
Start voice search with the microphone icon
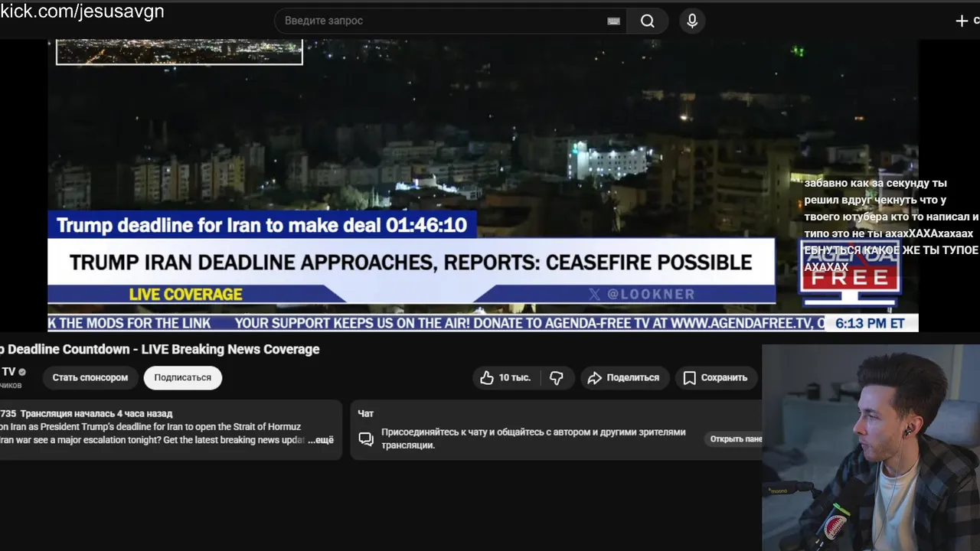[692, 21]
